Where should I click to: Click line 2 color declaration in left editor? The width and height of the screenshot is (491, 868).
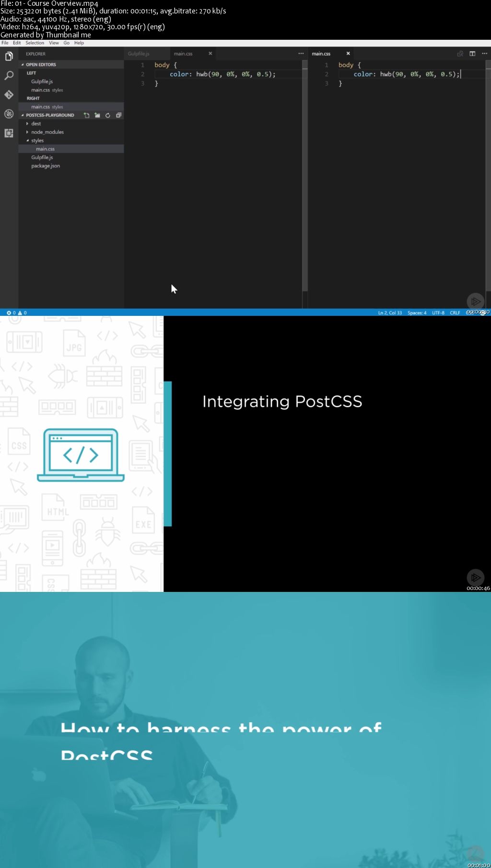coord(222,74)
